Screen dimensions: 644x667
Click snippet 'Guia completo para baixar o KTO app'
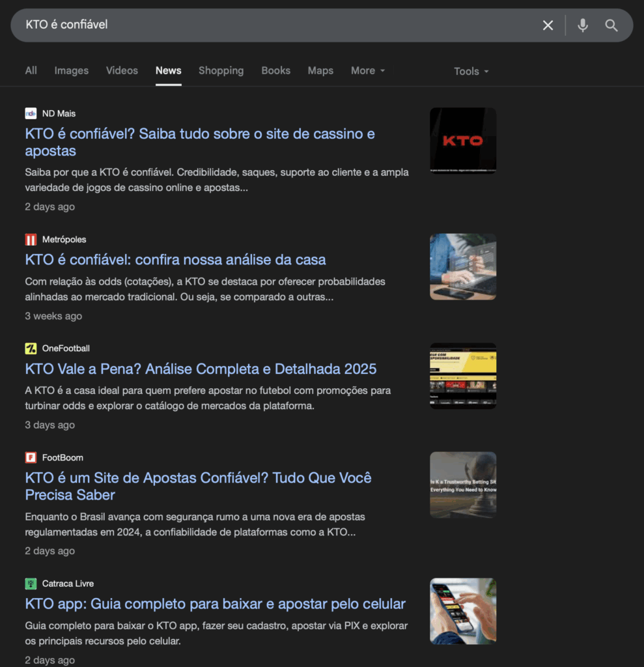[216, 633]
